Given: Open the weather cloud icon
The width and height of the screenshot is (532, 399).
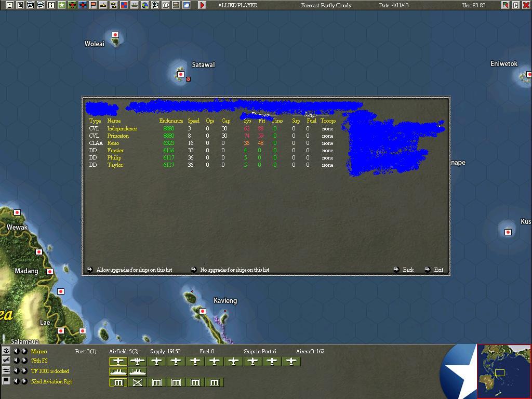Looking at the screenshot, I should click(x=187, y=5).
